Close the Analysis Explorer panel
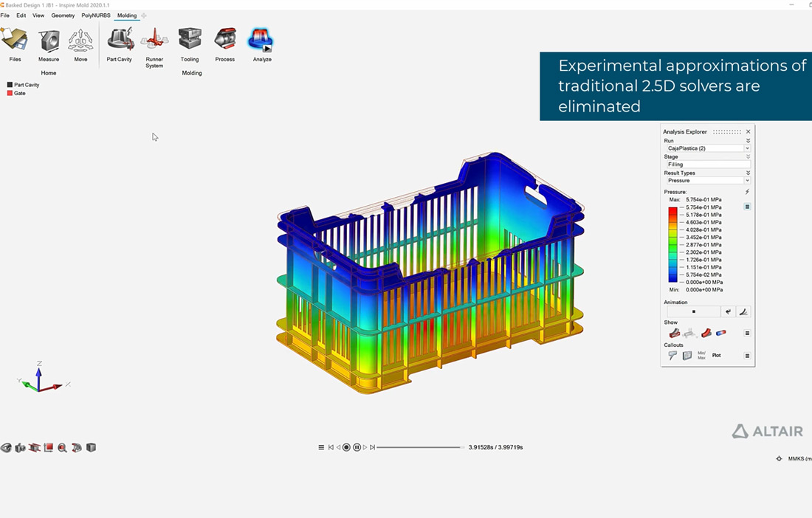Viewport: 812px width, 518px height. [x=749, y=132]
